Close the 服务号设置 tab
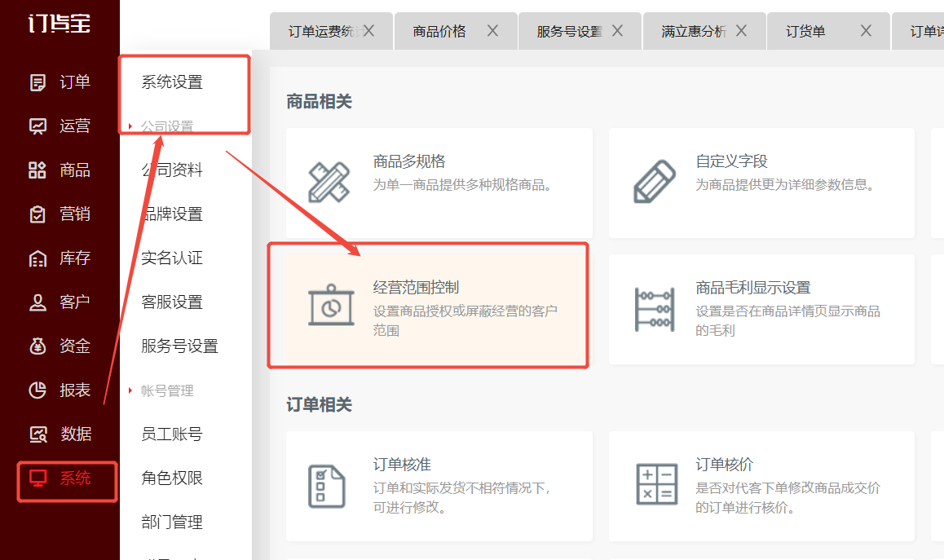The height and width of the screenshot is (560, 944). pos(617,31)
